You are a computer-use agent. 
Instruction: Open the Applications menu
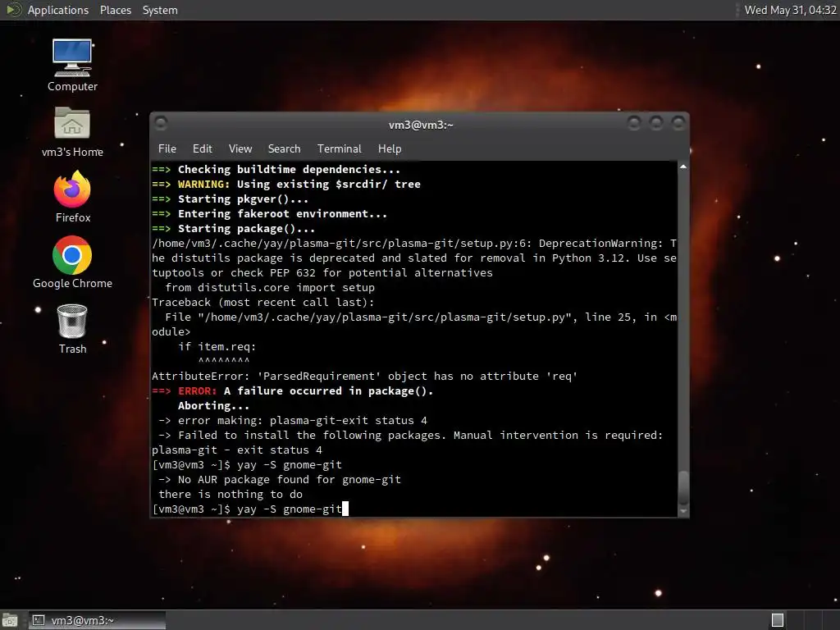point(58,10)
